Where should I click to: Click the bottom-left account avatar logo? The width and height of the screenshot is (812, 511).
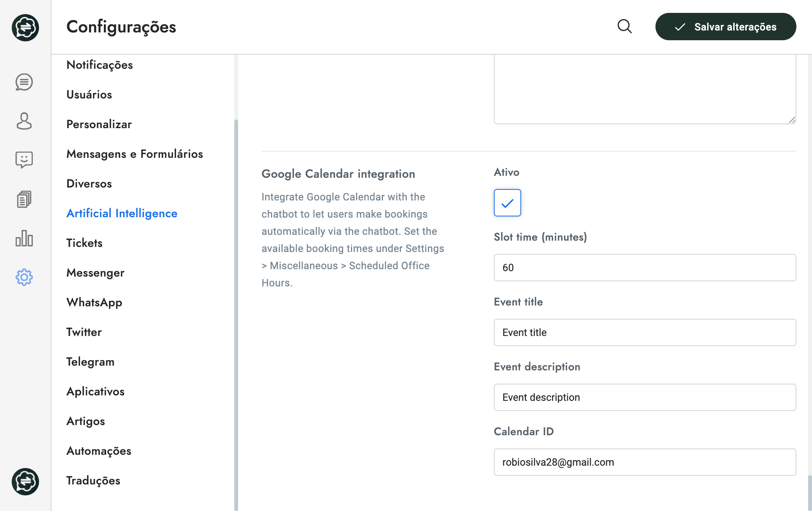[25, 482]
